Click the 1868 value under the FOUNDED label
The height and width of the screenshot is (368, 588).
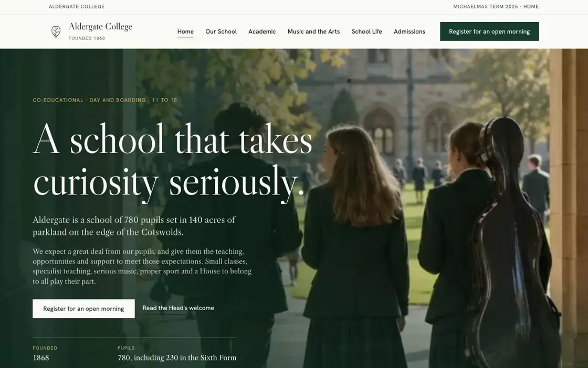pyautogui.click(x=41, y=358)
